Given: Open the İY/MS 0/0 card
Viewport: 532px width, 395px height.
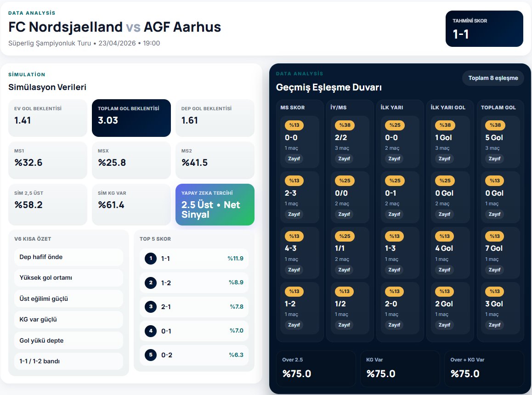Looking at the screenshot, I should click(350, 197).
